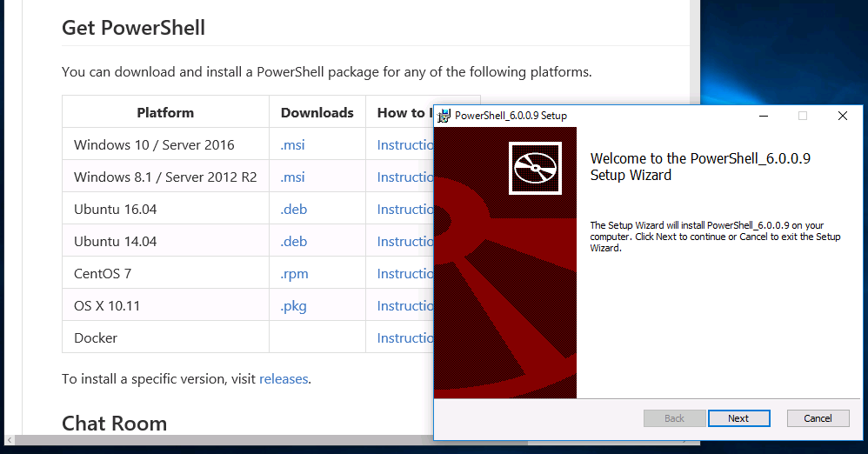The image size is (868, 454).
Task: Click the disc icon in the wizard banner
Action: coord(535,169)
